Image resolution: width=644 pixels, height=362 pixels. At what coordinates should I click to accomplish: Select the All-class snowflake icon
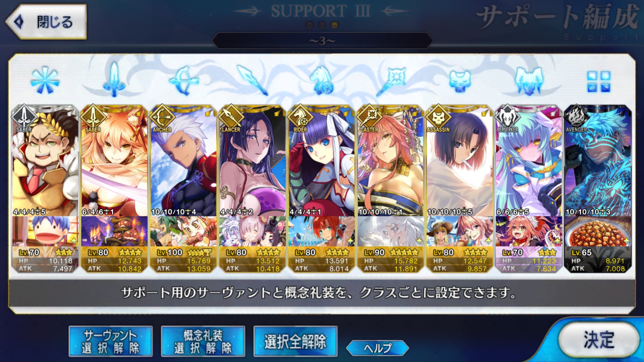(x=45, y=81)
